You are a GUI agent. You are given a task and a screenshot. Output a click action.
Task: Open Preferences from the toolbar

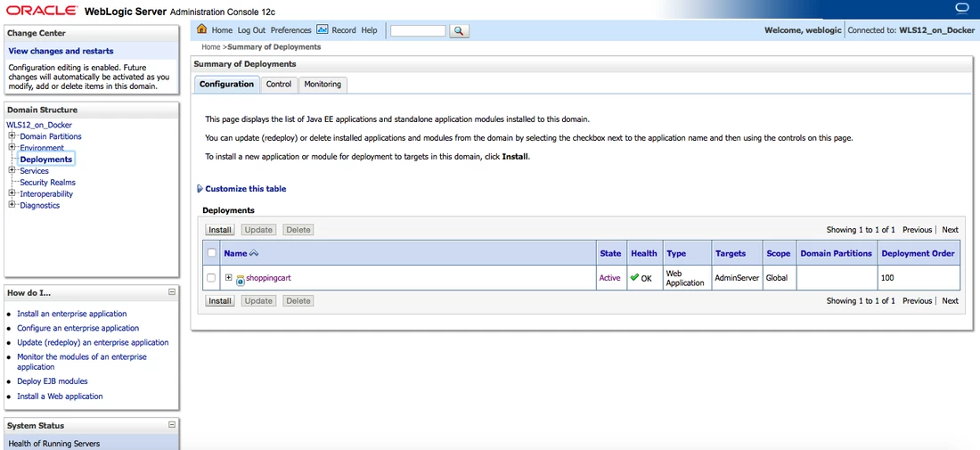290,30
